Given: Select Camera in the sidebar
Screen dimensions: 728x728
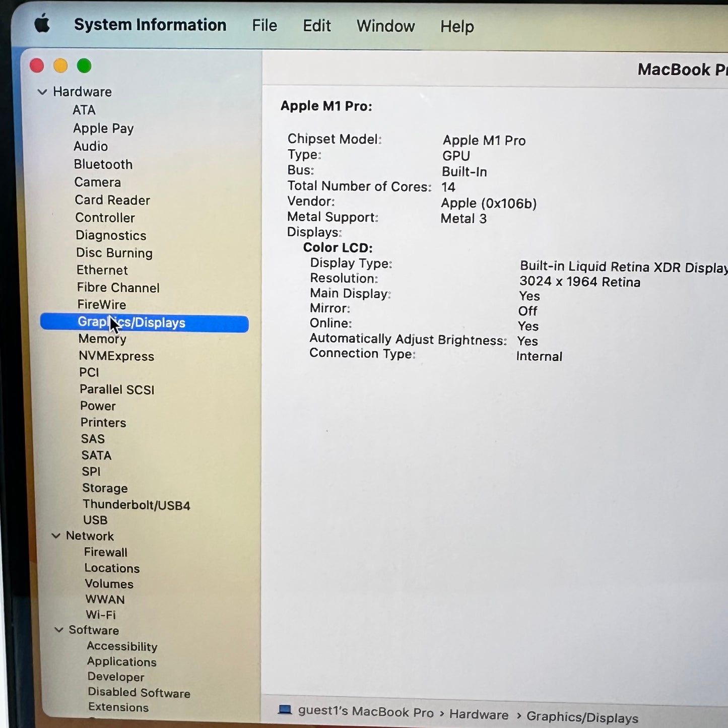Looking at the screenshot, I should [x=98, y=182].
